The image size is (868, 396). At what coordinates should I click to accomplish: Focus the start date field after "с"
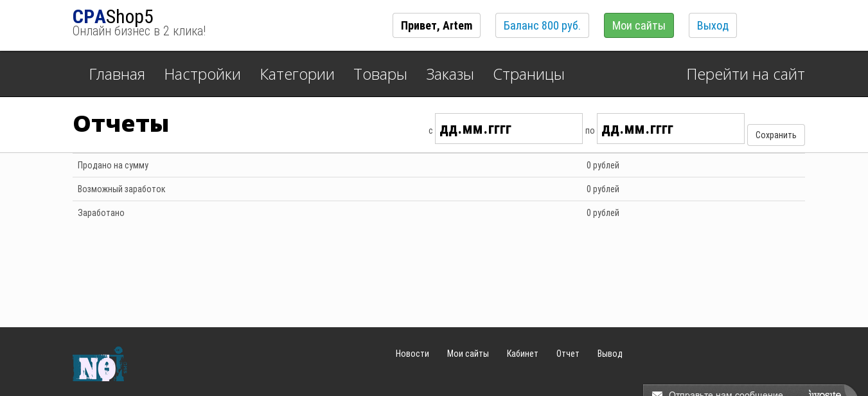(x=509, y=129)
